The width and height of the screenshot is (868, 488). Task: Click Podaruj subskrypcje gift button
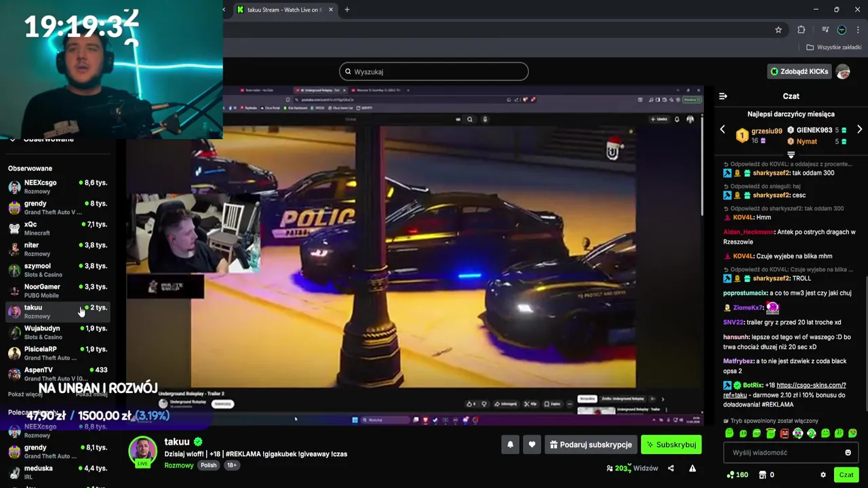[x=591, y=445]
